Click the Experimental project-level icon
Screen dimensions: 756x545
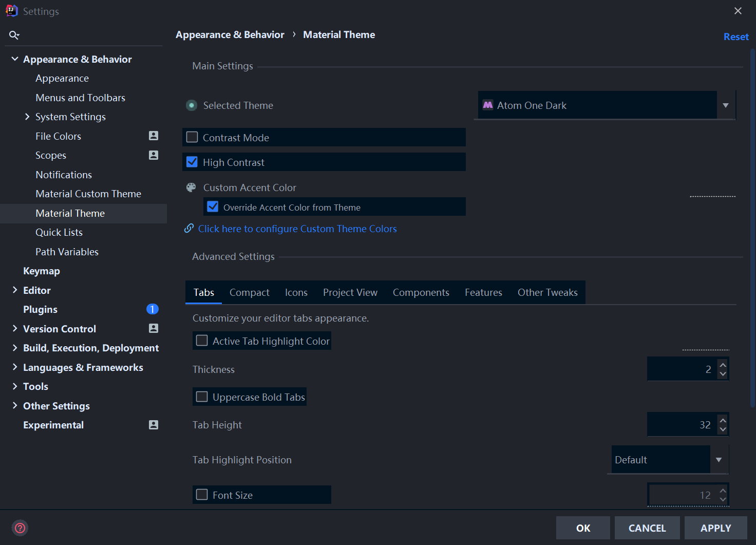(x=154, y=425)
